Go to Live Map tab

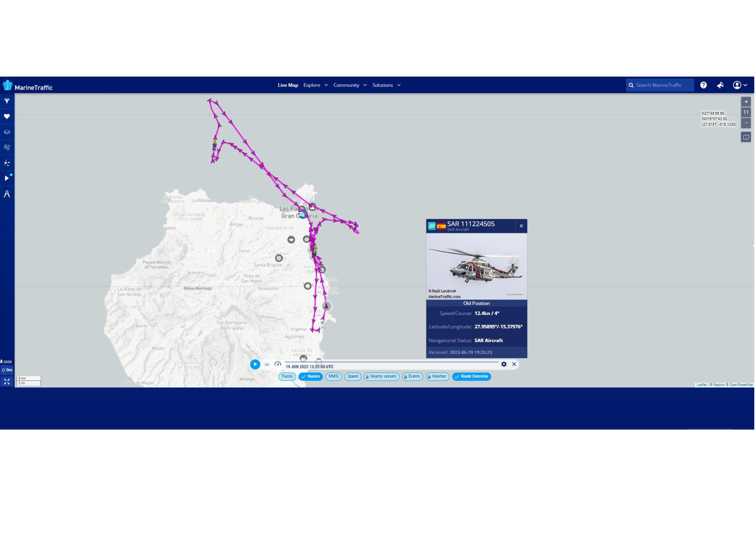[288, 85]
